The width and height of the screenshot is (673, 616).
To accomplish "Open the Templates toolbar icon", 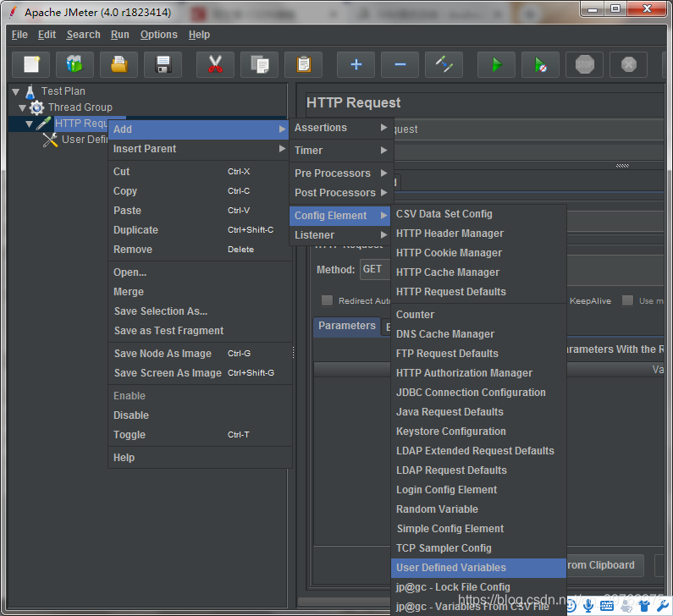I will pos(74,65).
